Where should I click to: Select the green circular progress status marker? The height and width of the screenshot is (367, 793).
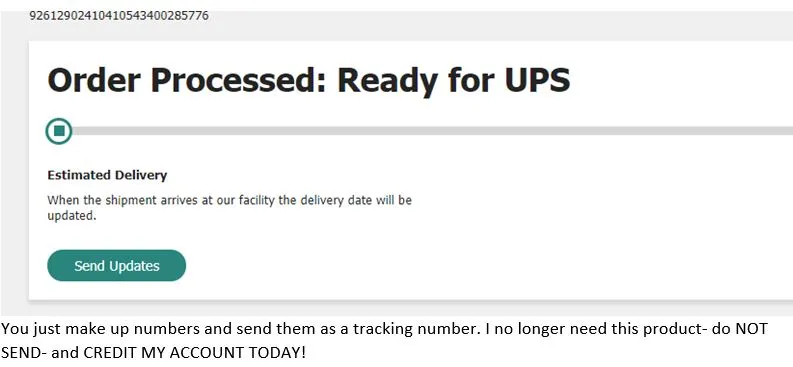[x=59, y=131]
